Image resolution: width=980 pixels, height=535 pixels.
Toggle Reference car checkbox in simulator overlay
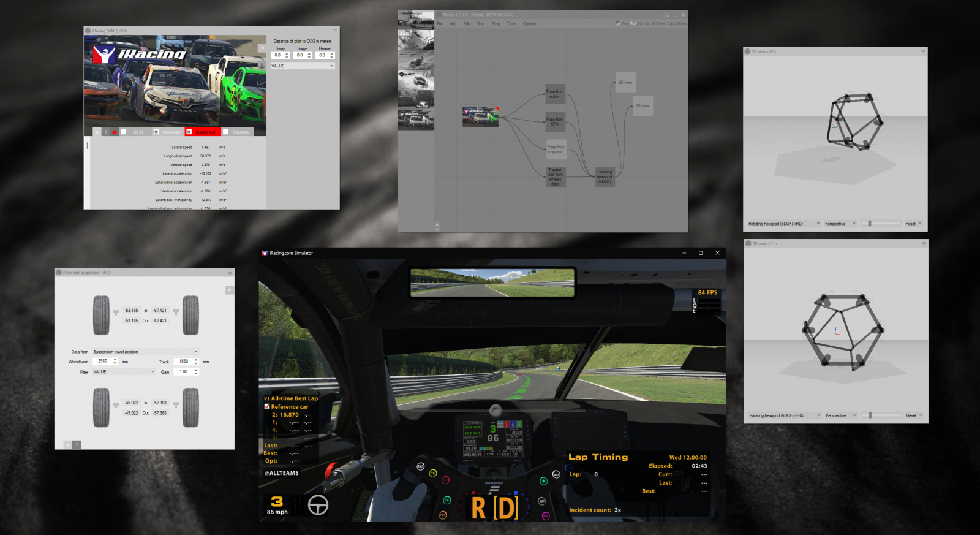(x=267, y=406)
